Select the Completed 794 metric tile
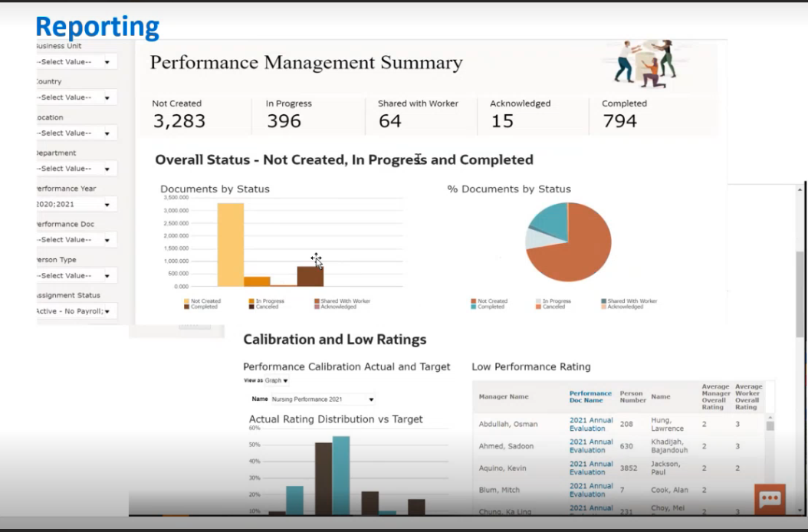Viewport: 808px width, 532px height. coord(624,113)
